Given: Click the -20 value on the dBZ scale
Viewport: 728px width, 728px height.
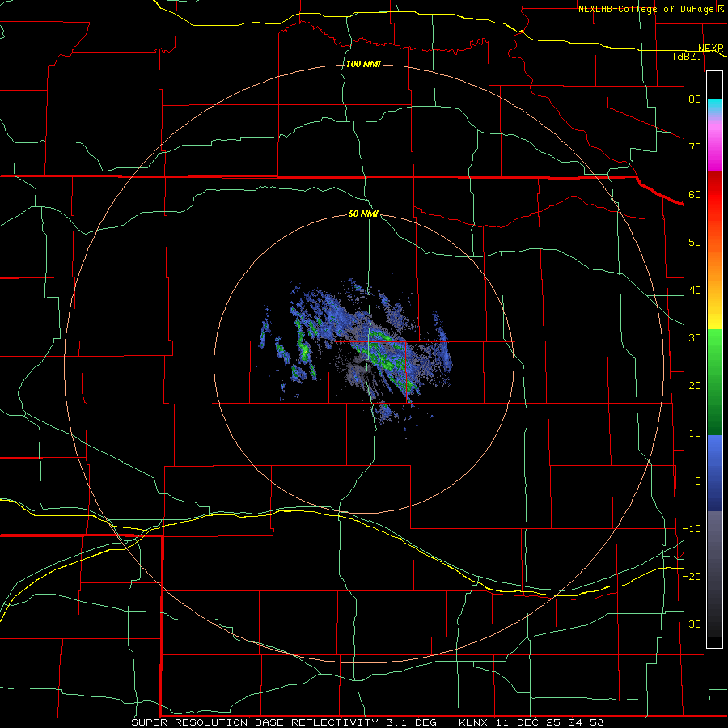Looking at the screenshot, I should (x=692, y=577).
